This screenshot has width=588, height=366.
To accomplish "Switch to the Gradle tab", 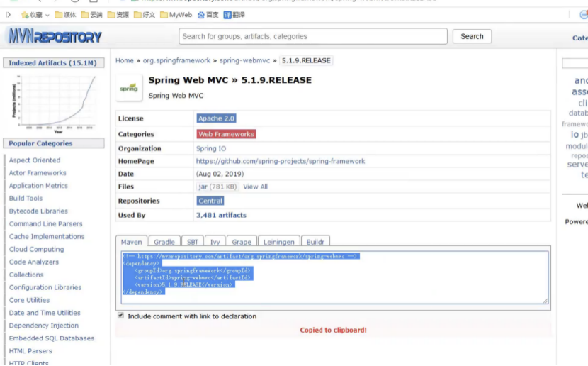I will coord(164,241).
